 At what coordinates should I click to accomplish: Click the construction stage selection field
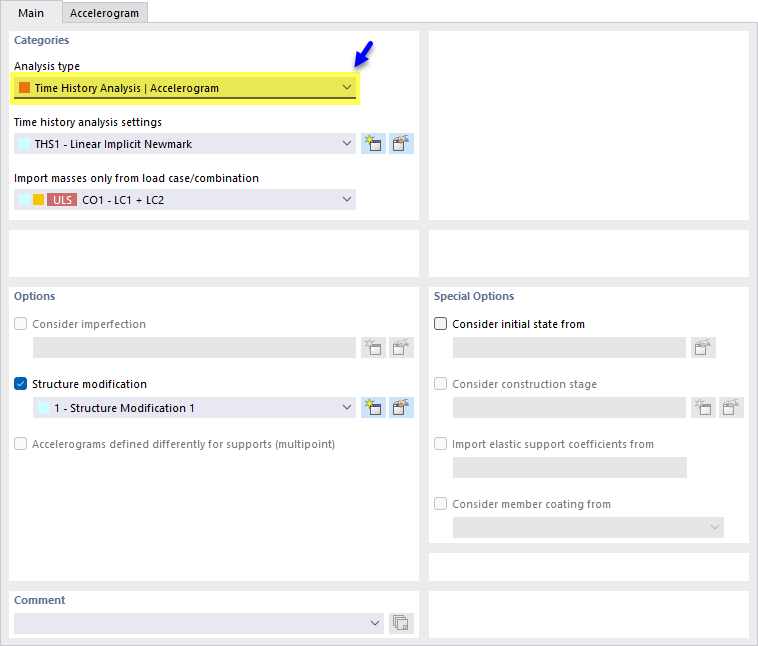569,408
